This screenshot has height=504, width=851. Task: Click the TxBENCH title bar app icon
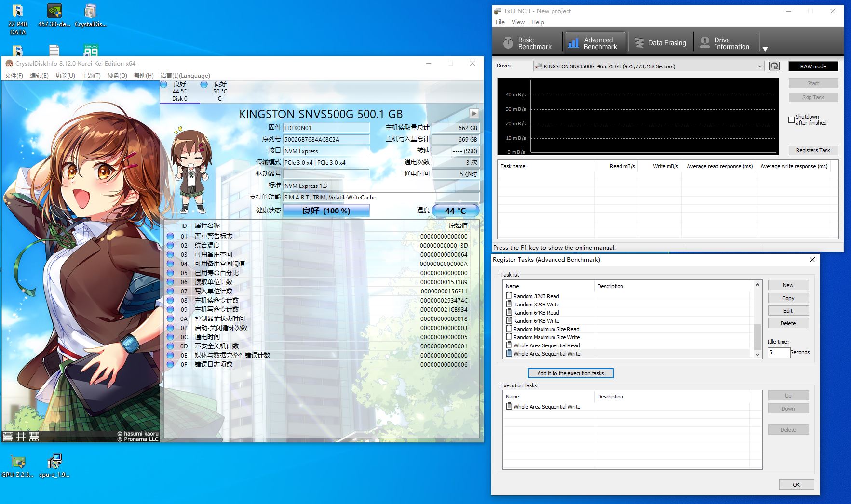[x=498, y=11]
